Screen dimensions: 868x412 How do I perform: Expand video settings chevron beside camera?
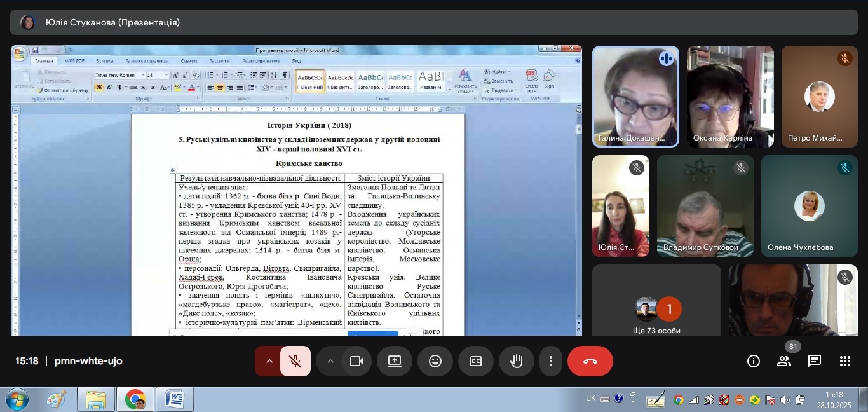[330, 361]
